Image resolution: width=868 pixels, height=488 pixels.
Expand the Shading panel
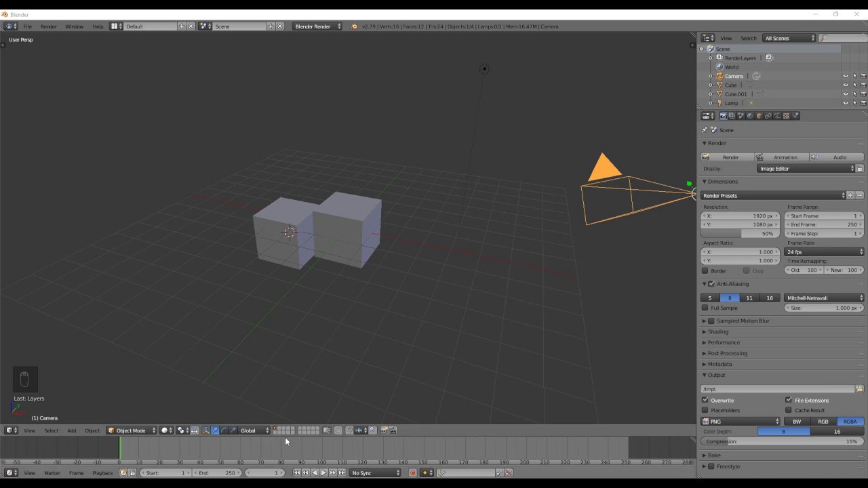(717, 332)
